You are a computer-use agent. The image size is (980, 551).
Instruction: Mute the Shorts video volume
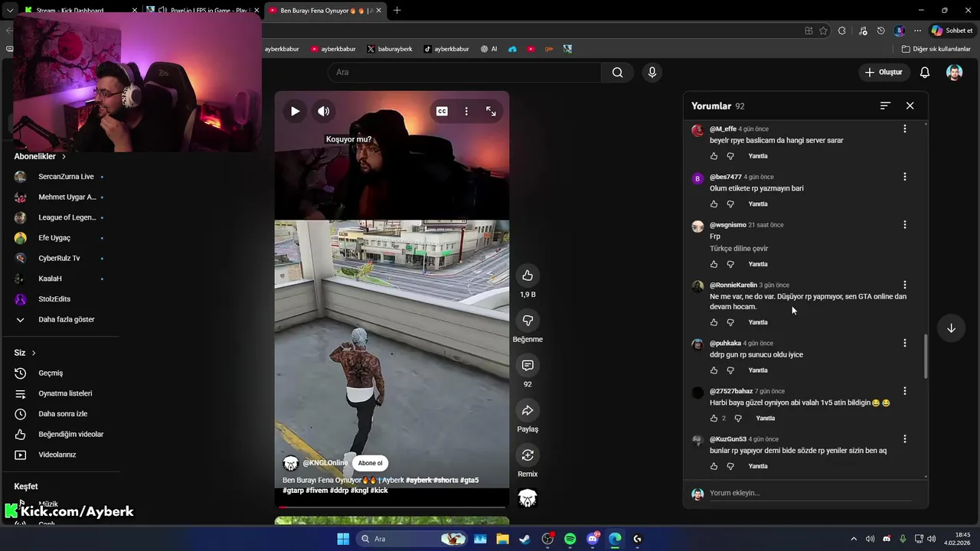point(324,111)
